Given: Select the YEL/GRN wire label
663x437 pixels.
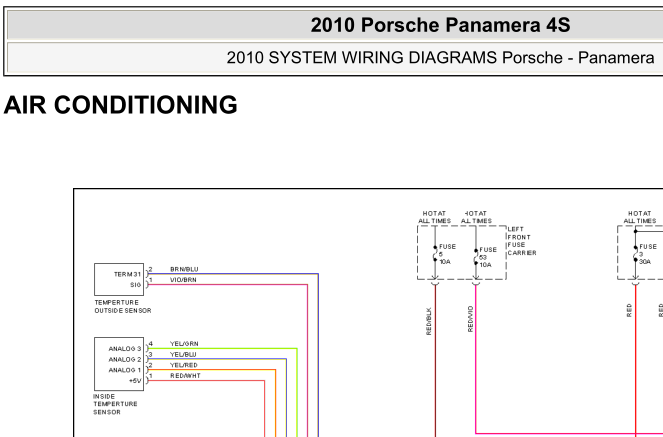Looking at the screenshot, I should pyautogui.click(x=184, y=344).
